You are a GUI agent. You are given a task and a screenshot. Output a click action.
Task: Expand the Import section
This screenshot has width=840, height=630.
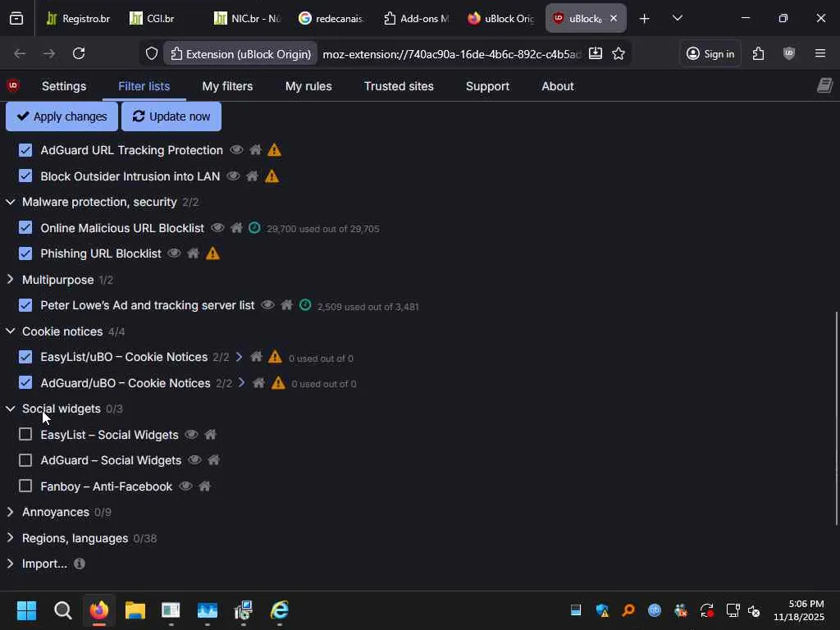point(10,564)
